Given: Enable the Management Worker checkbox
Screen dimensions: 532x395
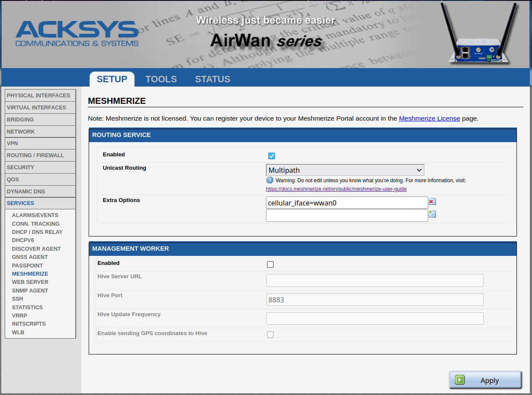Looking at the screenshot, I should click(x=270, y=264).
